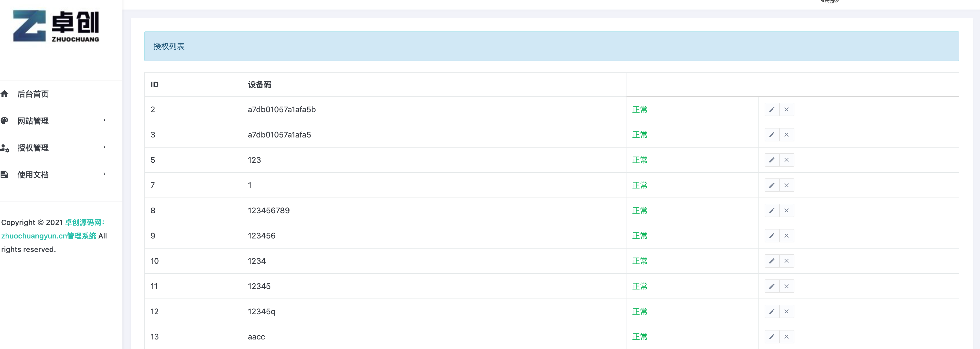The image size is (980, 349).
Task: Delete the 123456 device row
Action: pos(786,236)
